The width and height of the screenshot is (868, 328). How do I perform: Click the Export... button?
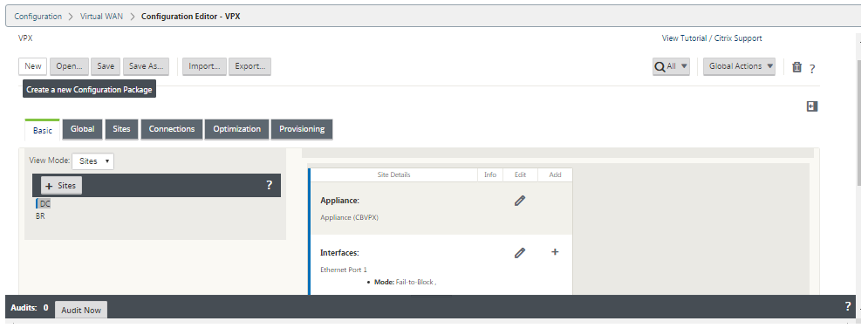tap(249, 66)
